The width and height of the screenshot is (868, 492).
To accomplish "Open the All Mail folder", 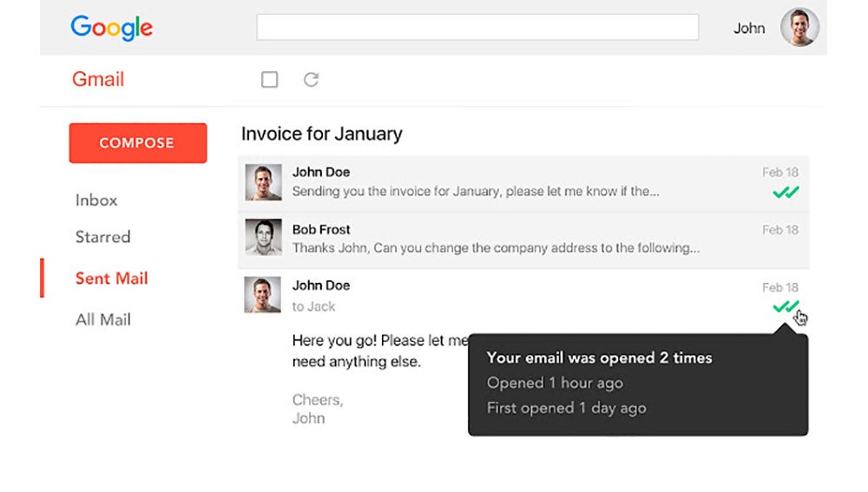I will (103, 320).
